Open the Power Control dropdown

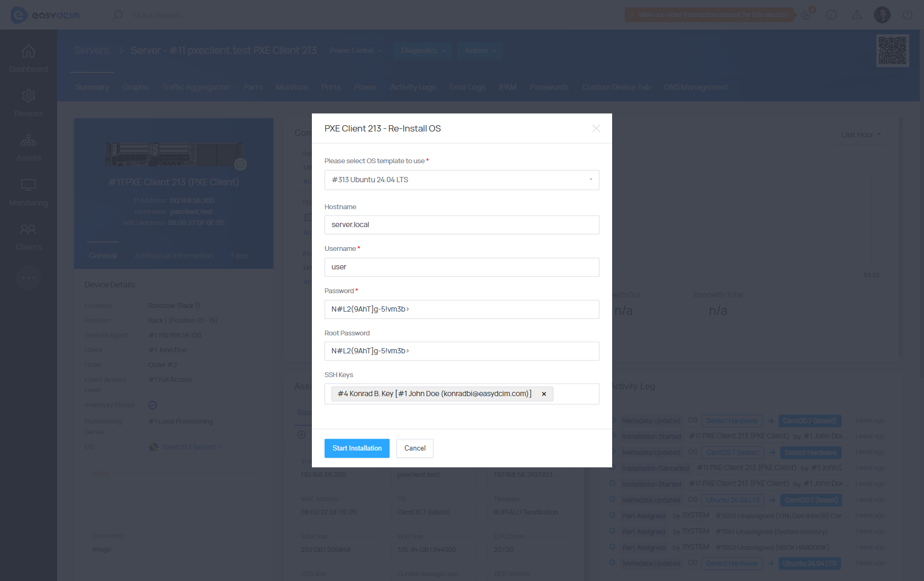pos(356,51)
